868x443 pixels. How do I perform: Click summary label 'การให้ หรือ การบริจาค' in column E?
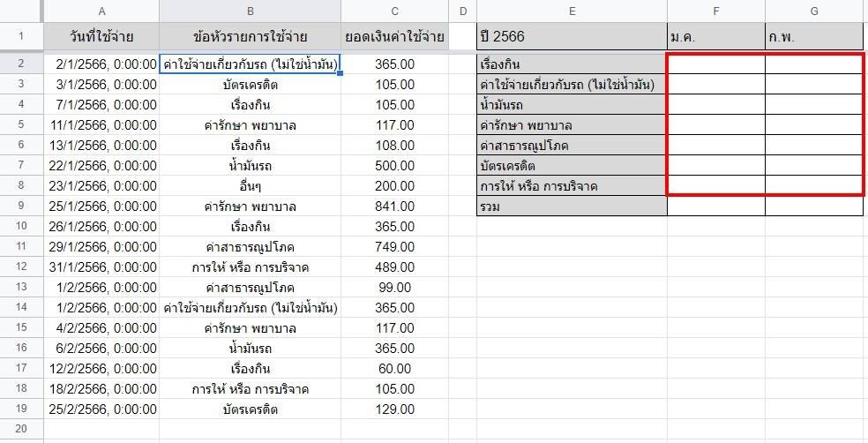point(572,186)
